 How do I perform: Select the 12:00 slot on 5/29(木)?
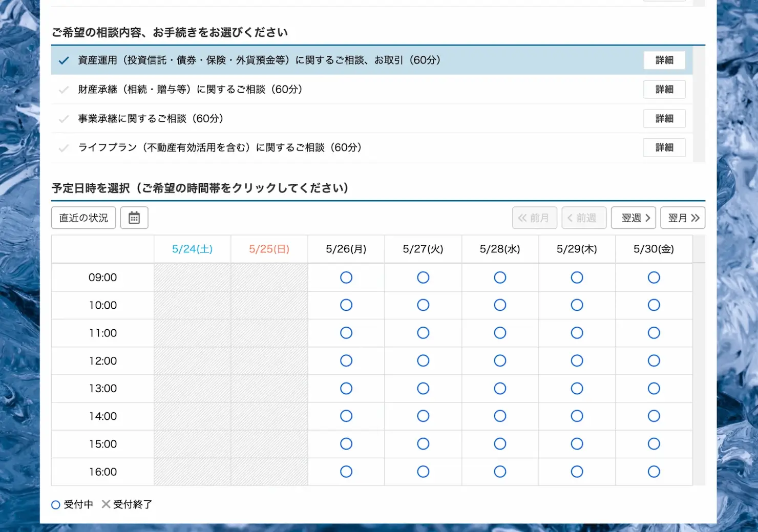pos(577,360)
